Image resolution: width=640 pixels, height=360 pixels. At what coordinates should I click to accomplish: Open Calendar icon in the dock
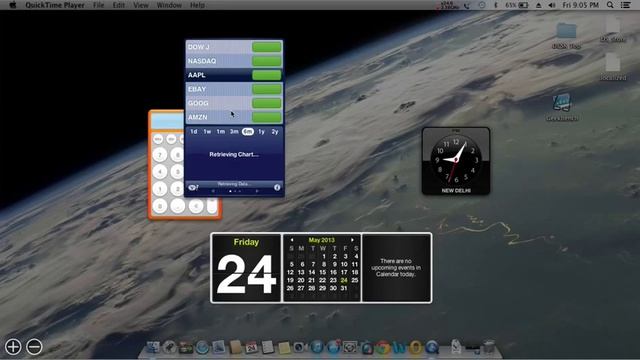coord(251,347)
